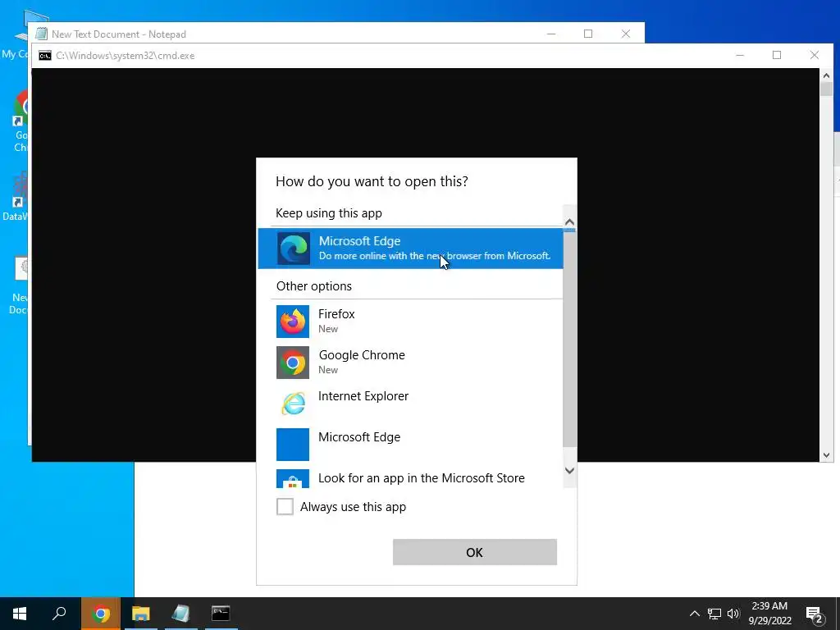Maximize the cmd.exe window
This screenshot has width=840, height=630.
[x=777, y=55]
